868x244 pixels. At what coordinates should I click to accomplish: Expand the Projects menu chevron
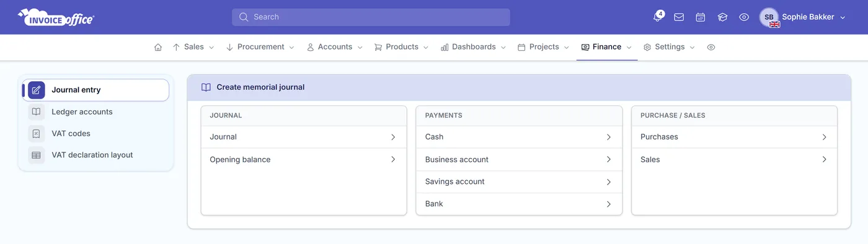567,48
